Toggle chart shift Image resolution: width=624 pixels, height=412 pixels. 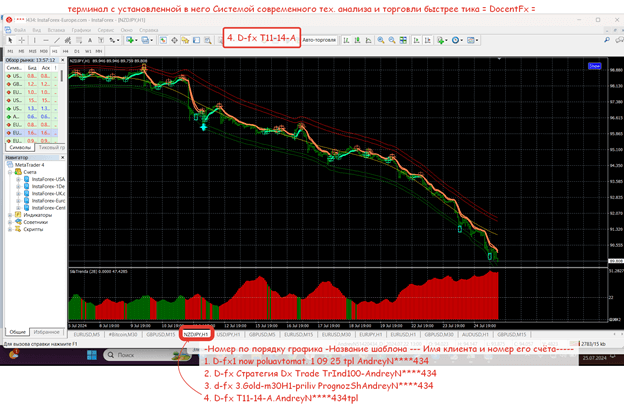click(427, 40)
